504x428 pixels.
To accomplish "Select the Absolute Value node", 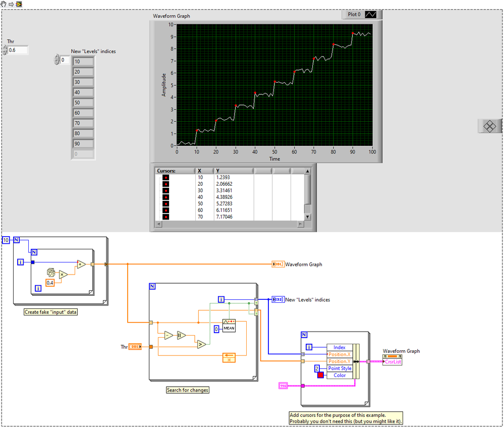I will coord(181,336).
